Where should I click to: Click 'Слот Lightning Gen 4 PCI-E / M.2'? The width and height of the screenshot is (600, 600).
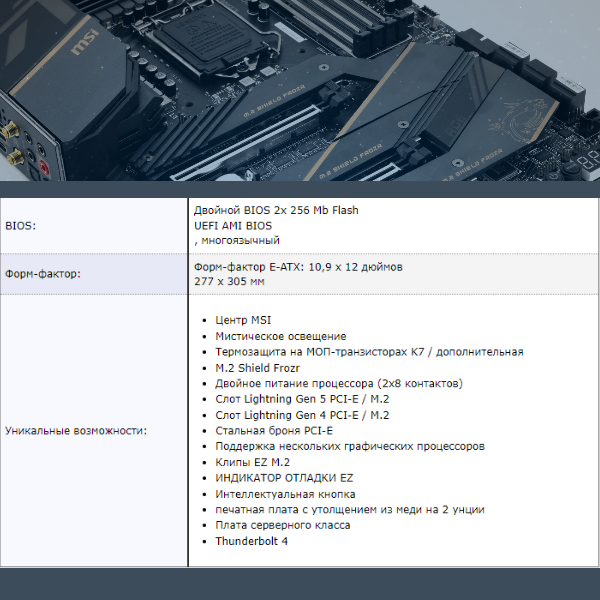point(302,415)
